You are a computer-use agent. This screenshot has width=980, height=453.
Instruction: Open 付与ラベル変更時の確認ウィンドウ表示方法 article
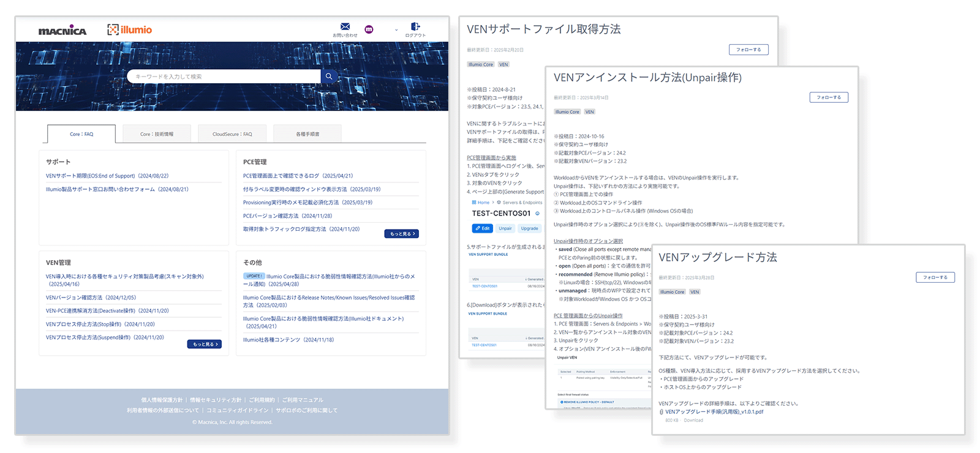(x=312, y=189)
